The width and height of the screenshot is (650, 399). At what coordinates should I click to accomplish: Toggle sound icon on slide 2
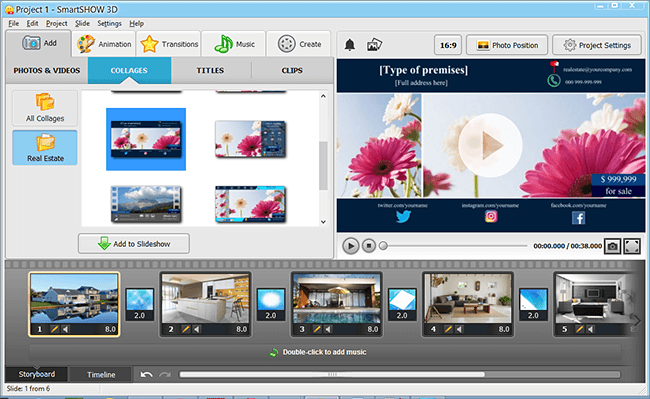pyautogui.click(x=197, y=329)
